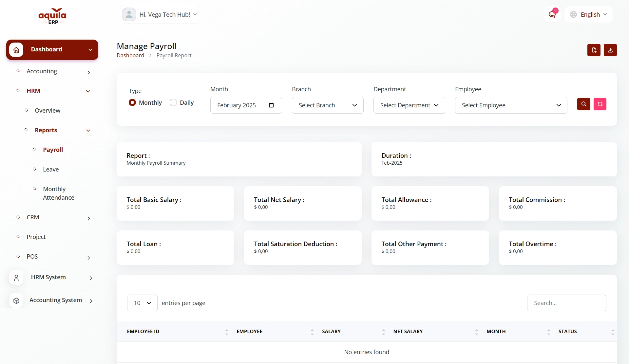Click the Month date field February 2025
Image resolution: width=629 pixels, height=364 pixels.
(x=246, y=105)
